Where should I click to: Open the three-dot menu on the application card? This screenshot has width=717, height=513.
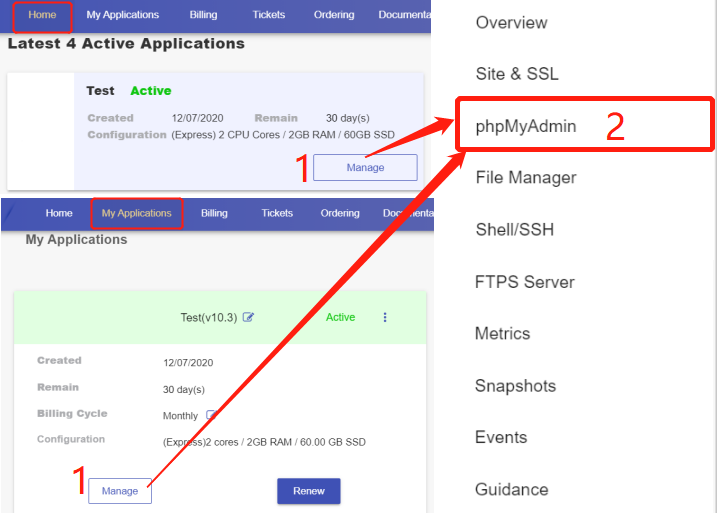[385, 317]
